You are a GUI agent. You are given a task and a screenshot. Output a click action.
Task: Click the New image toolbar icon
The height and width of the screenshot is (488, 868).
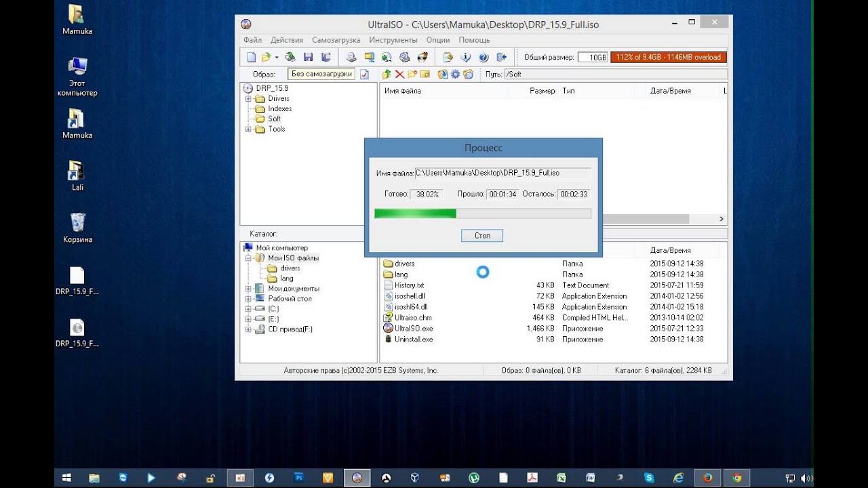pos(252,58)
